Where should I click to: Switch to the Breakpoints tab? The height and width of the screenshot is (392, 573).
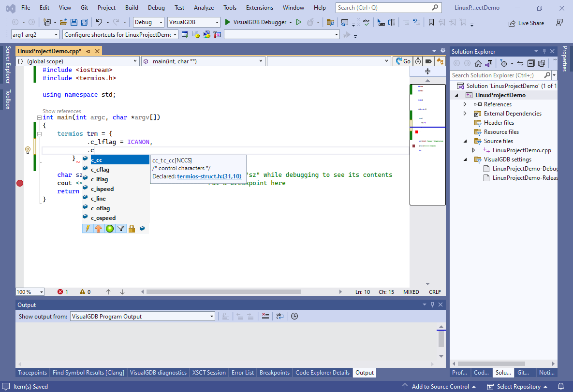click(274, 373)
